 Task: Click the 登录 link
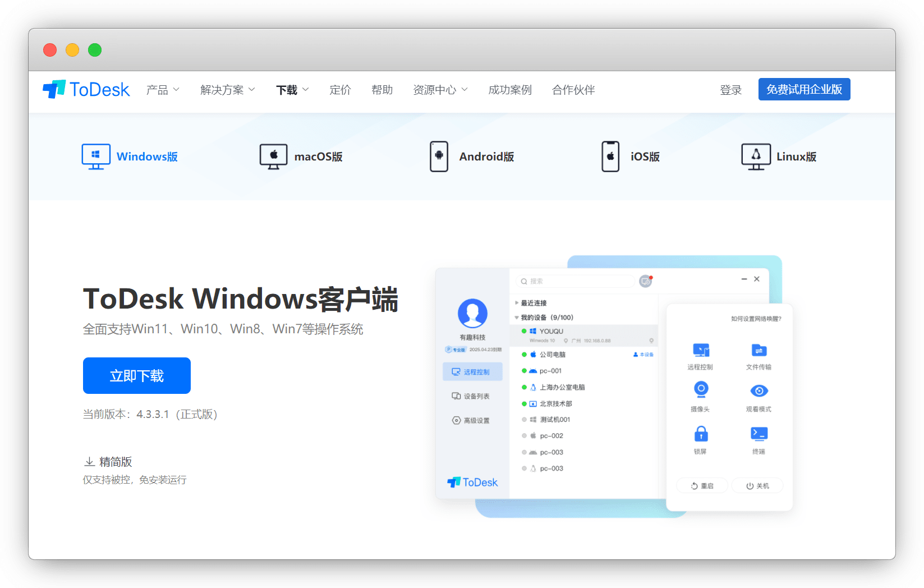pos(730,90)
